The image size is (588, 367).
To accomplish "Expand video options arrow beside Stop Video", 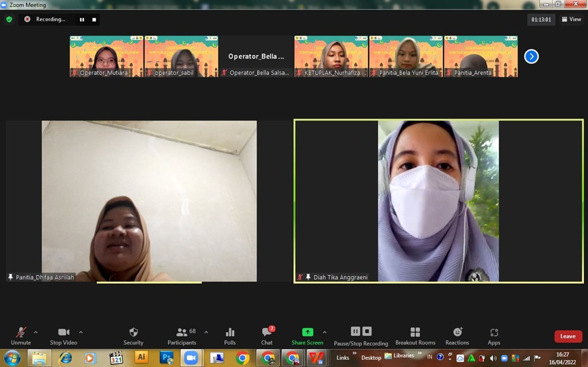I will point(81,332).
